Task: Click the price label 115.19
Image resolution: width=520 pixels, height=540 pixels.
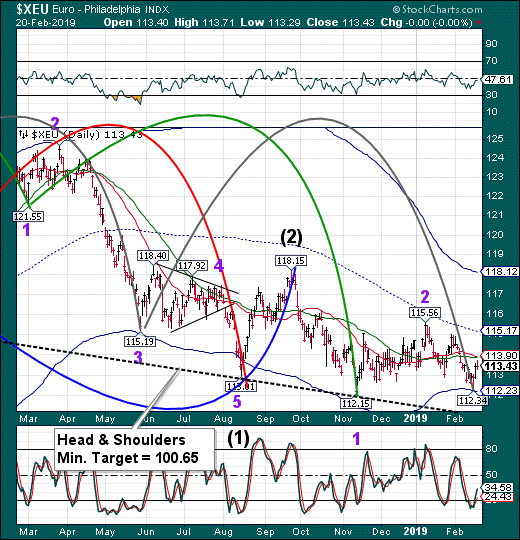Action: coord(140,341)
